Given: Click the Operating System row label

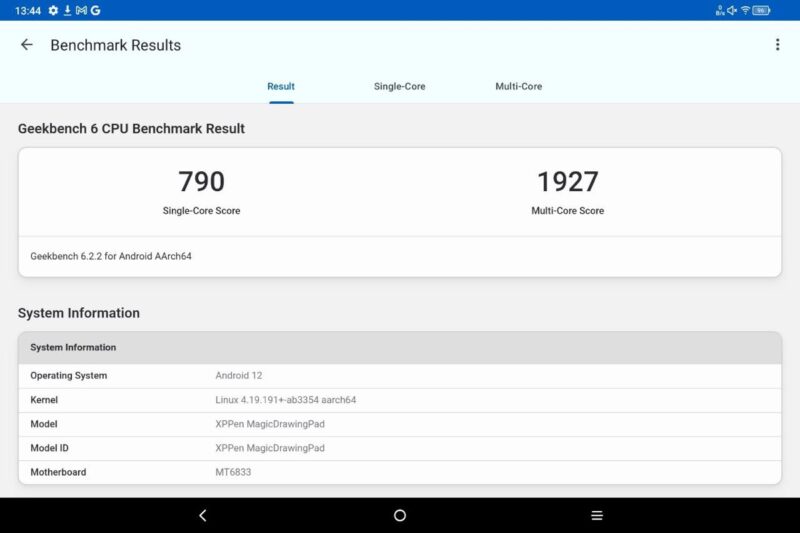Looking at the screenshot, I should [68, 375].
